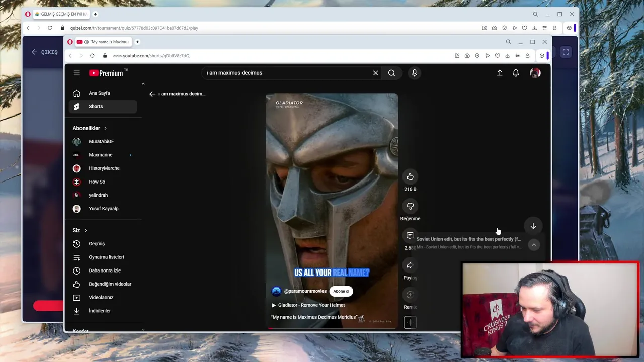Click heart bookmark icon in YouTube window toolbar
Screen dimensions: 644x362
pyautogui.click(x=498, y=56)
